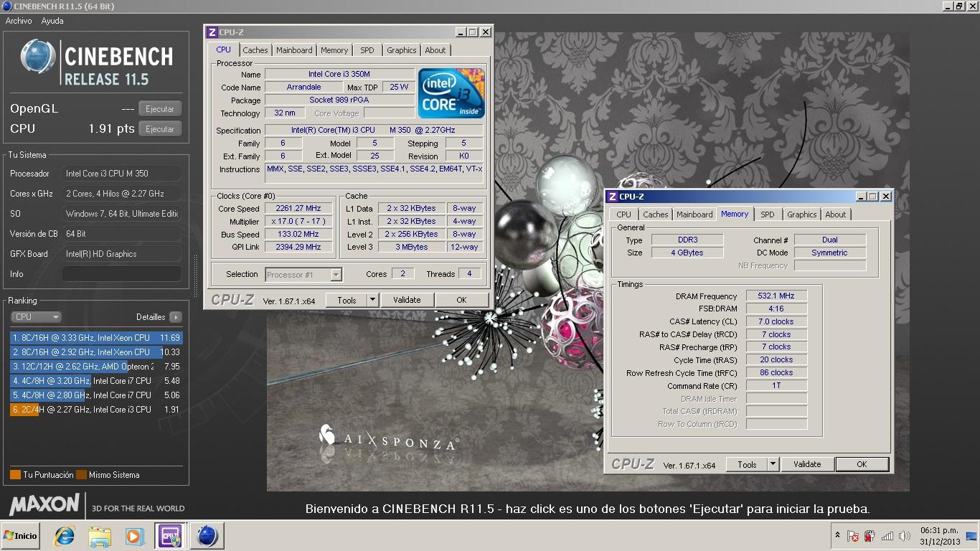Open Mainboard tab in second CPU-Z window
Screen dimensions: 980x551
(x=694, y=215)
